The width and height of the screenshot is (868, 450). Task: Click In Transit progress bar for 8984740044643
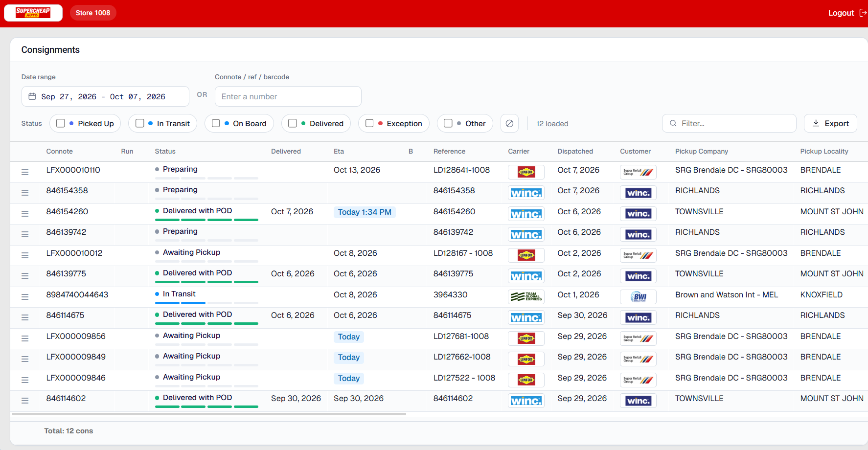click(x=206, y=303)
